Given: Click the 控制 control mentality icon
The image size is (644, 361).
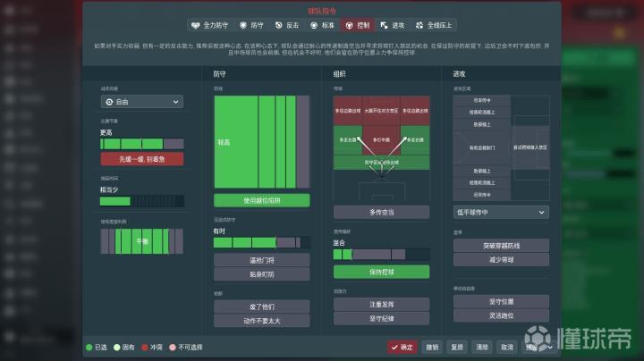Looking at the screenshot, I should (349, 26).
